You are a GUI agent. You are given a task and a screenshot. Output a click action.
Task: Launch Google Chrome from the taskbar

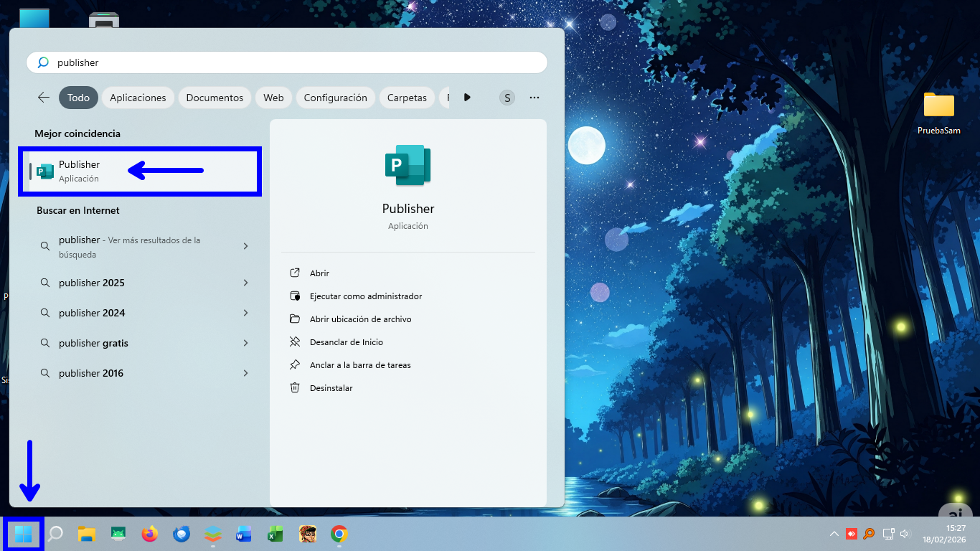(x=339, y=534)
